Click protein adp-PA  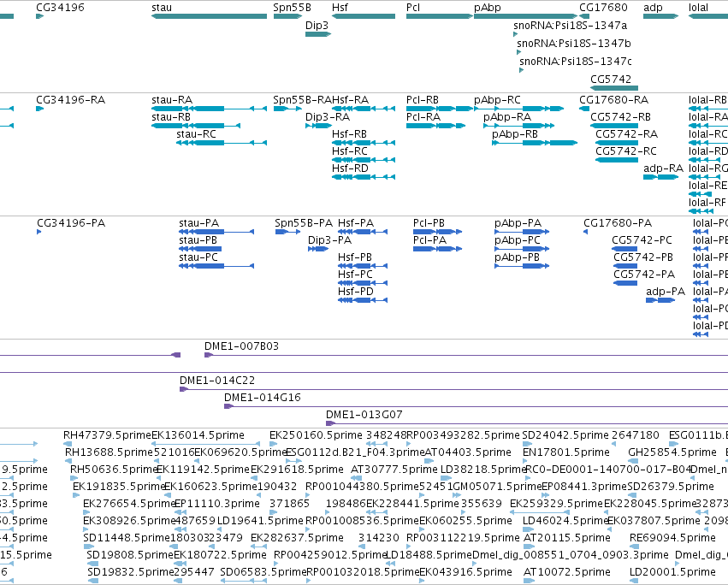click(666, 292)
